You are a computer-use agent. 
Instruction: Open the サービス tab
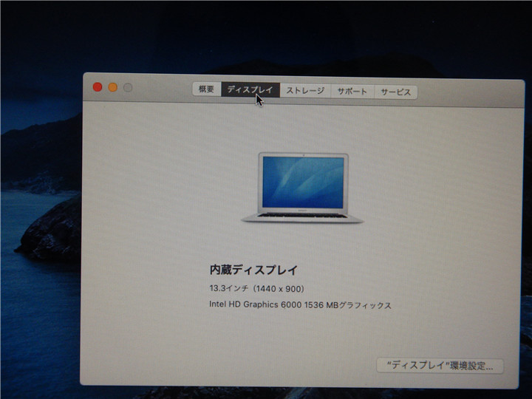[x=395, y=92]
